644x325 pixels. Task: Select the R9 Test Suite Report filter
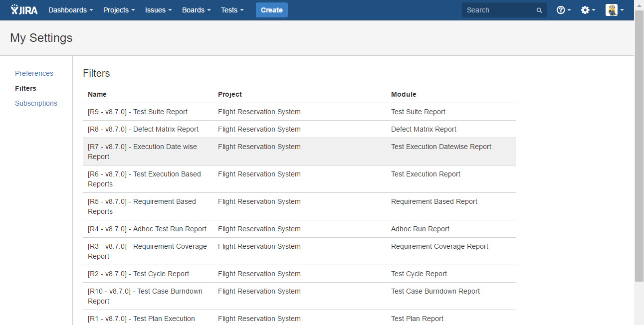[138, 112]
